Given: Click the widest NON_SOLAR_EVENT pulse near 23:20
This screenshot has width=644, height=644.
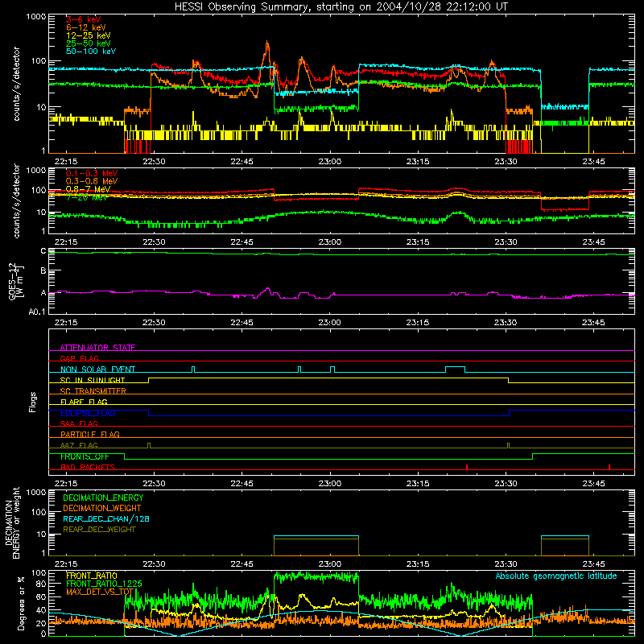Looking at the screenshot, I should [x=455, y=369].
